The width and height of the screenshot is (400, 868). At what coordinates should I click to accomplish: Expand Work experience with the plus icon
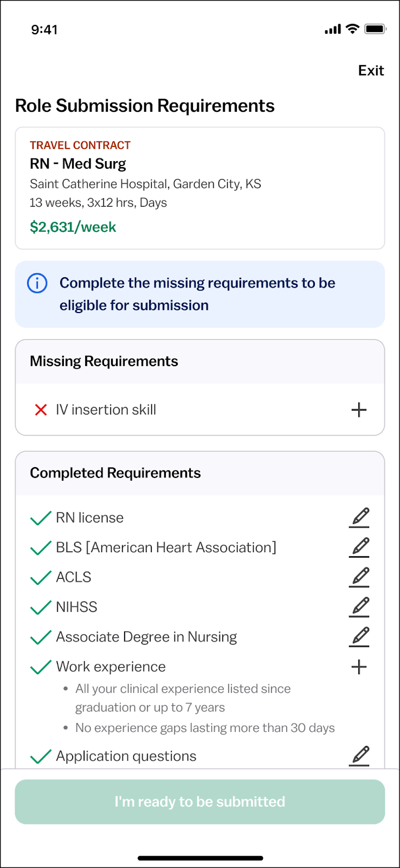tap(359, 667)
